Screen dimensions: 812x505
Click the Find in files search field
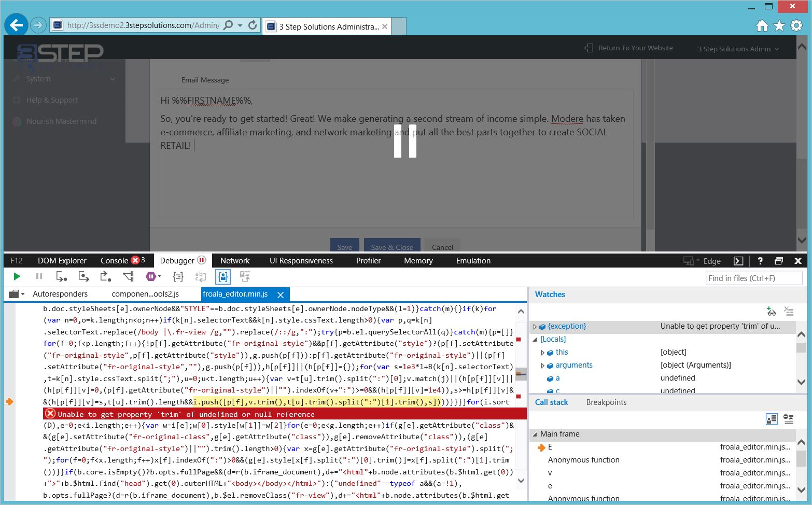pos(753,278)
